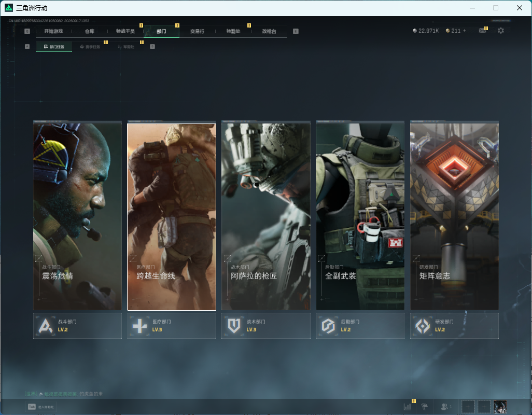Minimize the 三角洲行动 window
Screen dimensions: 532x415
(x=472, y=8)
